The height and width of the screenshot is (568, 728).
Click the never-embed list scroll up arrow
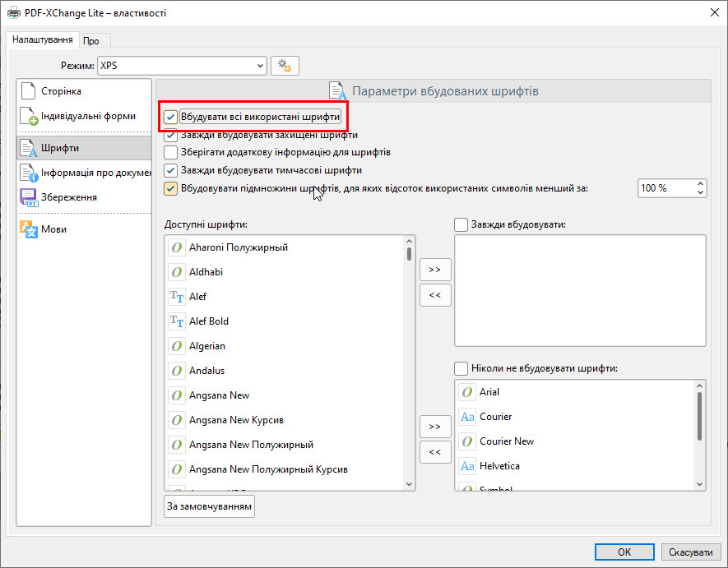tap(700, 386)
